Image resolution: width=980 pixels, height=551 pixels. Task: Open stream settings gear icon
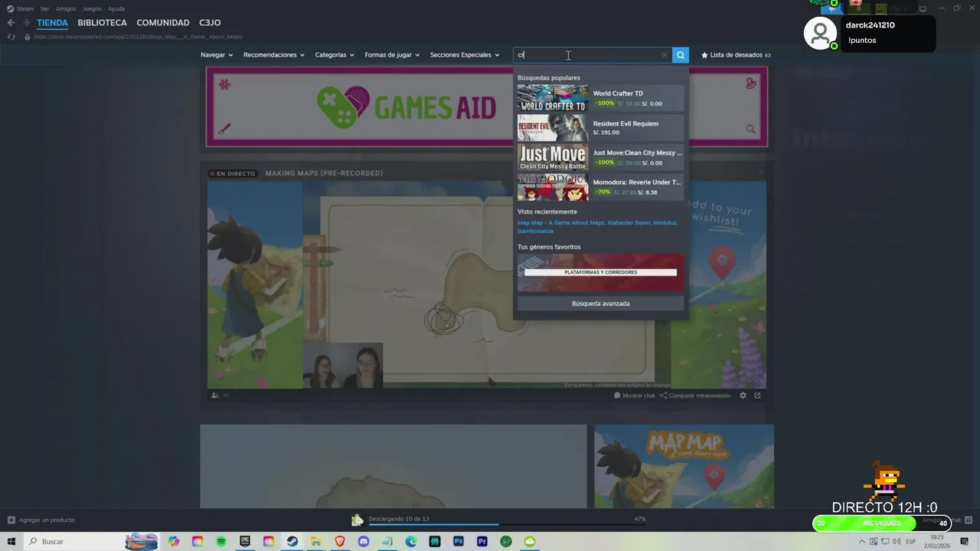(743, 396)
